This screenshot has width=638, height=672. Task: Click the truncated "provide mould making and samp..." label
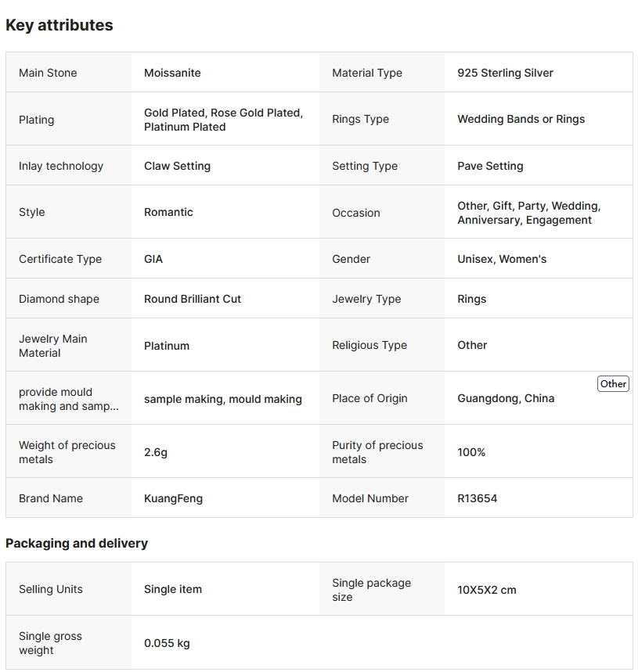point(69,399)
